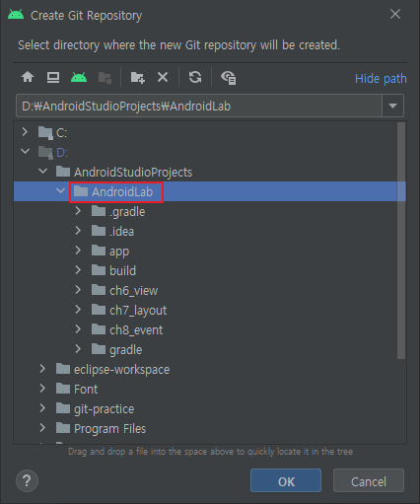This screenshot has width=420, height=504.
Task: Create a new folder icon
Action: 138,78
